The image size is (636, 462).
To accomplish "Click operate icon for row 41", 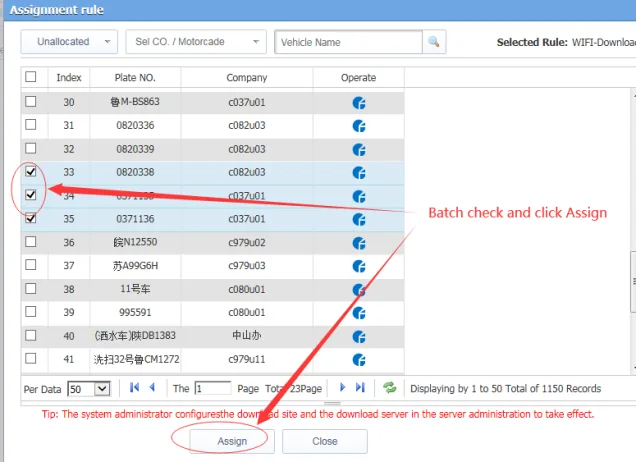I will point(359,359).
